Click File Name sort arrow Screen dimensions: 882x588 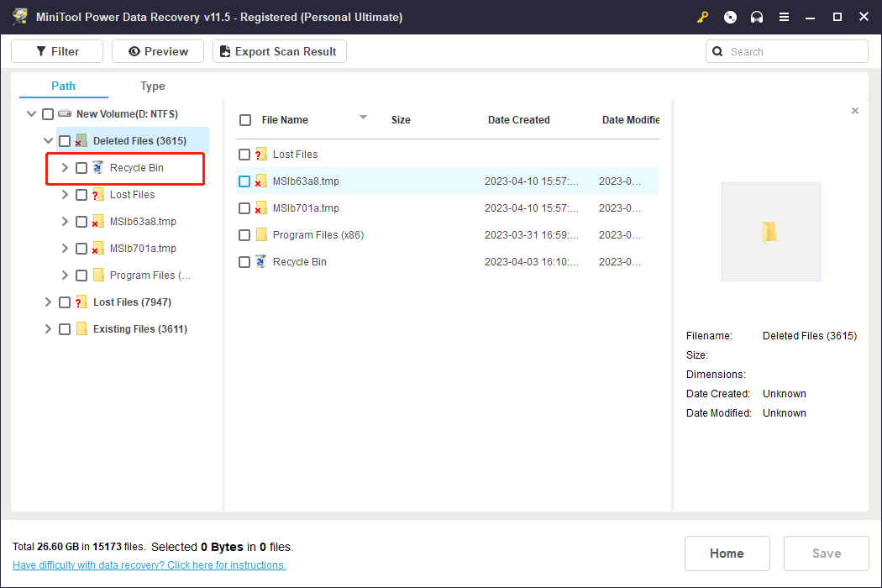363,118
